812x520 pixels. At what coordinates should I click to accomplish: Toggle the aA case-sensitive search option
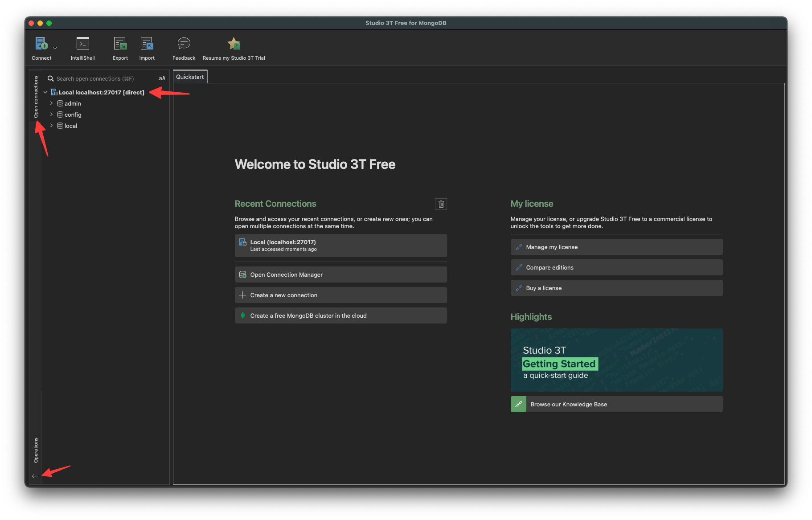tap(162, 78)
